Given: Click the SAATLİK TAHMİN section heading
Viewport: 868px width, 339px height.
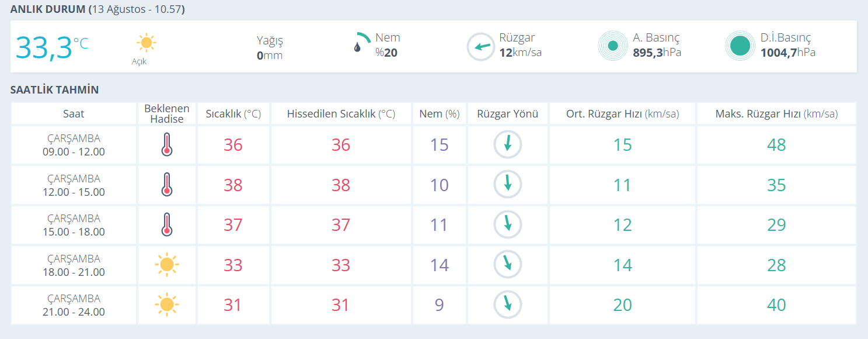Looking at the screenshot, I should point(54,90).
